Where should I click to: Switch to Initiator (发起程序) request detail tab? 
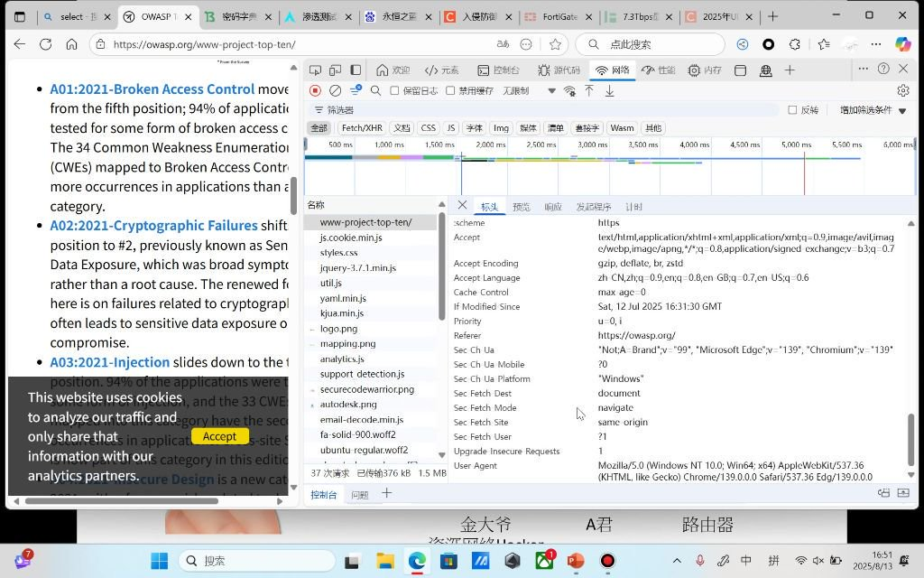593,207
